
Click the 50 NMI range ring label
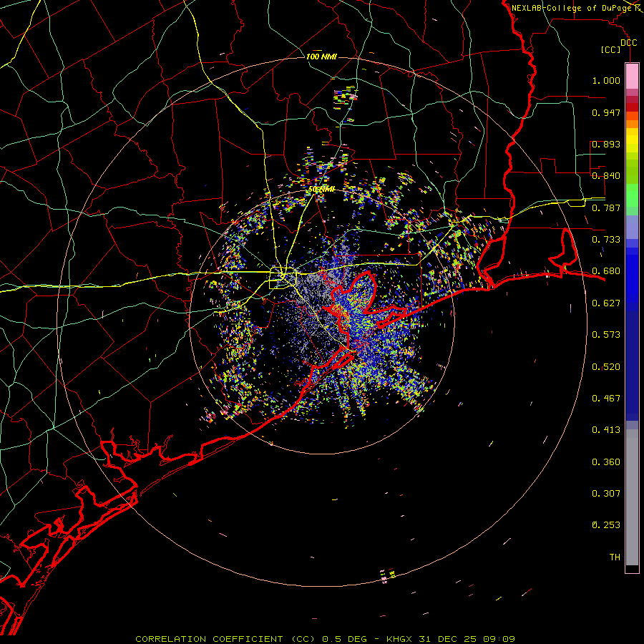pyautogui.click(x=321, y=190)
